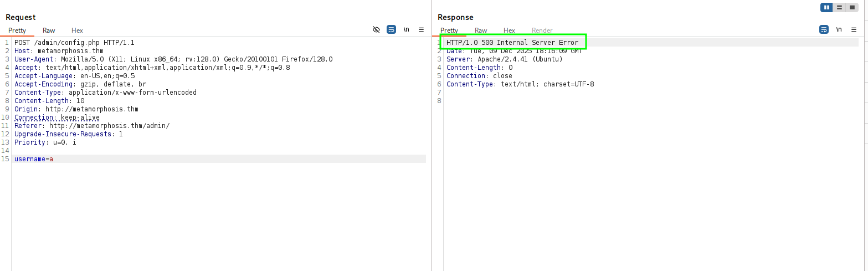Click the username=a request body line
The width and height of the screenshot is (868, 271).
click(34, 159)
